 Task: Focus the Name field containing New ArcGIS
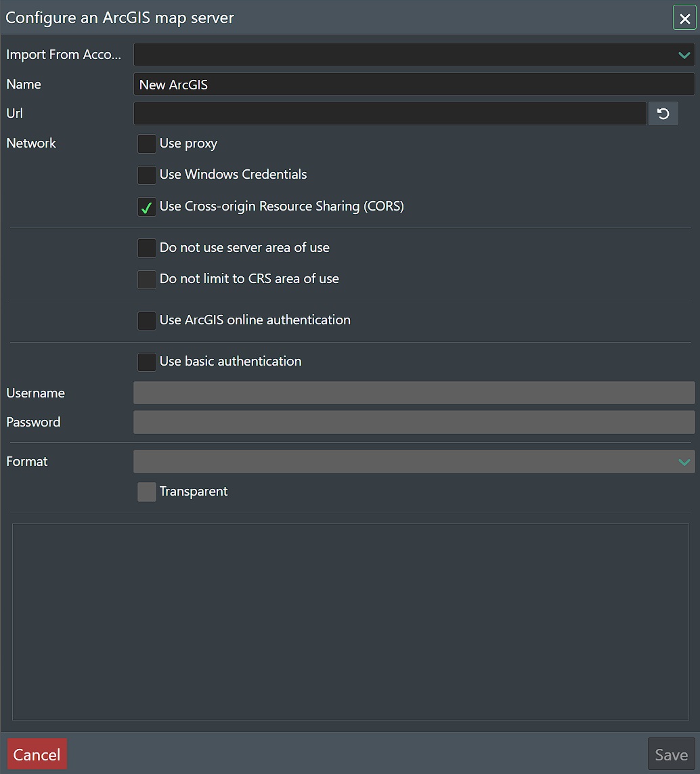[x=414, y=84]
